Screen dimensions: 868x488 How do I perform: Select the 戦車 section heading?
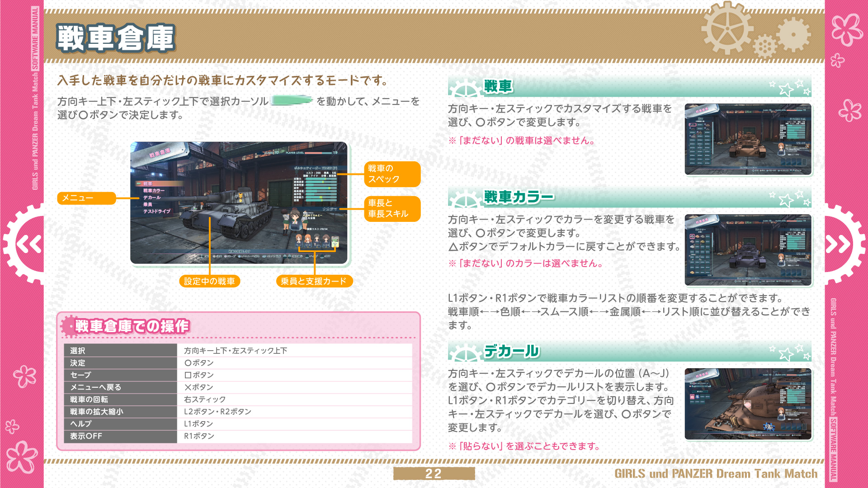pyautogui.click(x=498, y=86)
